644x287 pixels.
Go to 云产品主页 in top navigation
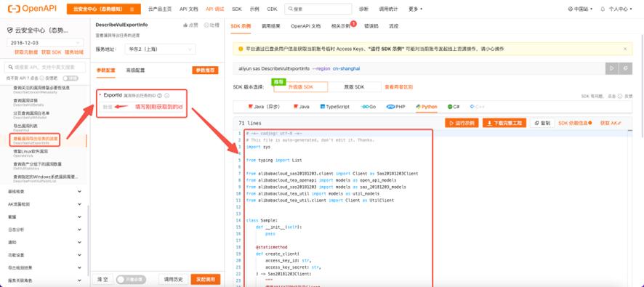click(x=160, y=9)
